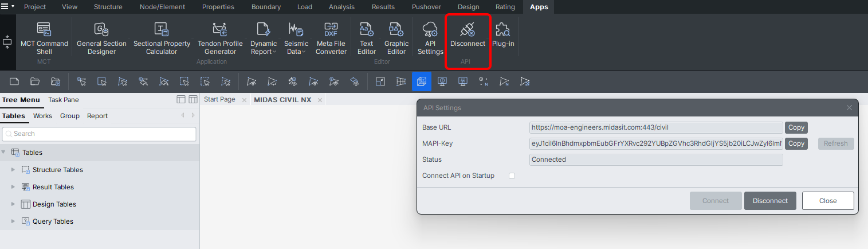Open the Analysis ribbon tab
The width and height of the screenshot is (868, 249).
pos(341,7)
